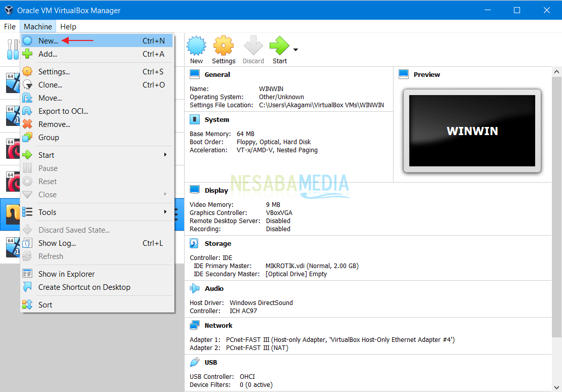562x392 pixels.
Task: Click the red X Remove icon
Action: click(x=28, y=124)
